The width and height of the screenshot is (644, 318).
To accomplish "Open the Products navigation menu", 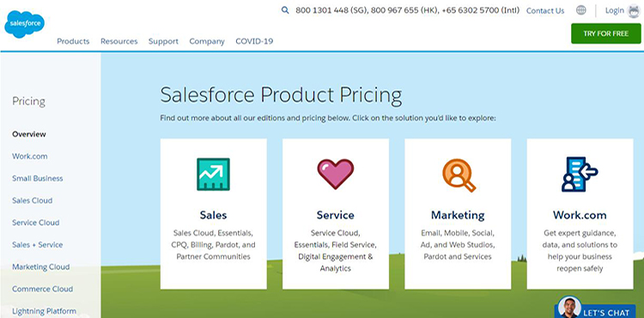I will (73, 41).
